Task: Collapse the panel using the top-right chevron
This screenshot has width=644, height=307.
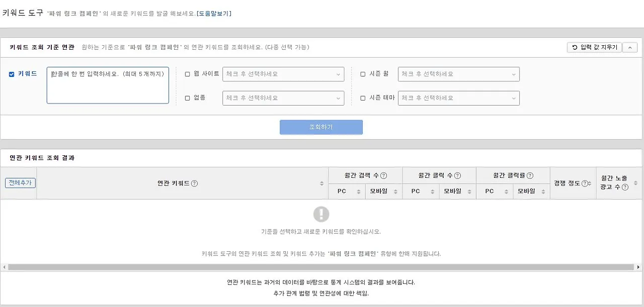Action: (630, 47)
